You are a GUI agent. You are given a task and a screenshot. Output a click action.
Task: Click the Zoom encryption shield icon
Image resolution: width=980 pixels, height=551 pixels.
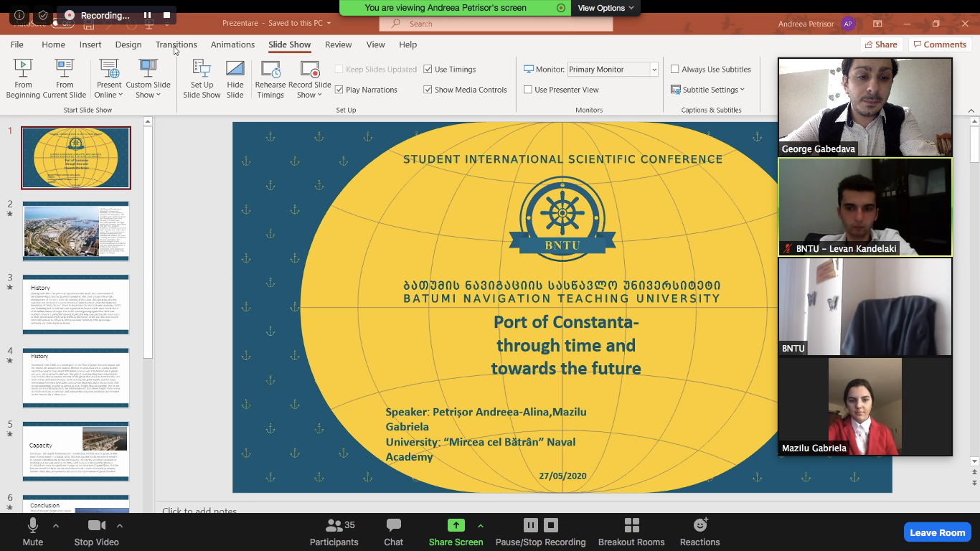coord(43,15)
